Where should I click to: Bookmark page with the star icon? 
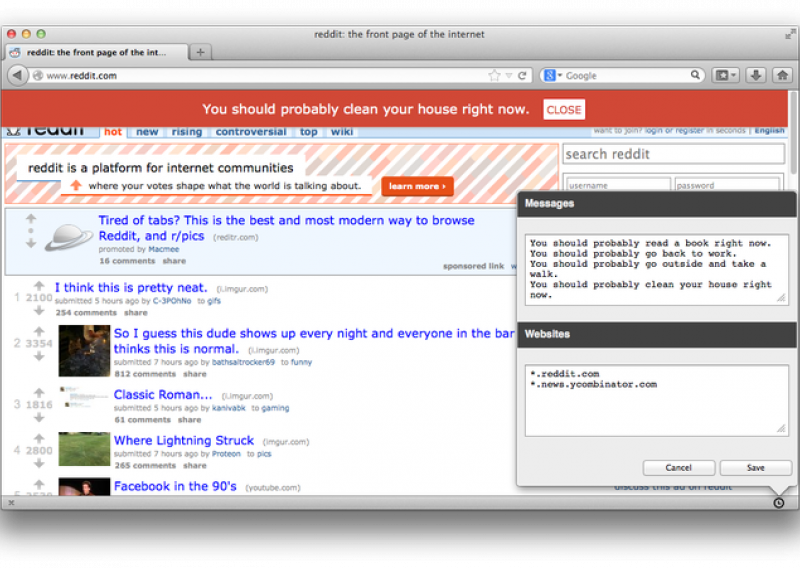pyautogui.click(x=494, y=76)
